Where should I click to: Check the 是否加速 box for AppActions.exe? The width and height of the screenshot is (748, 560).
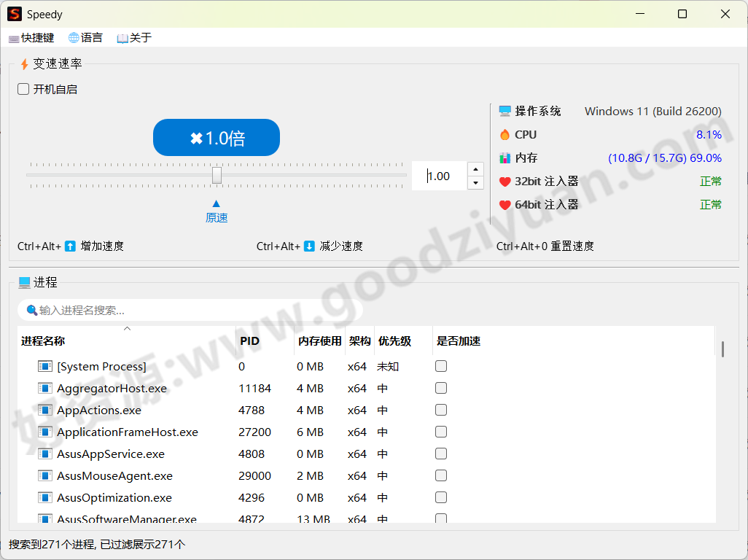click(441, 410)
